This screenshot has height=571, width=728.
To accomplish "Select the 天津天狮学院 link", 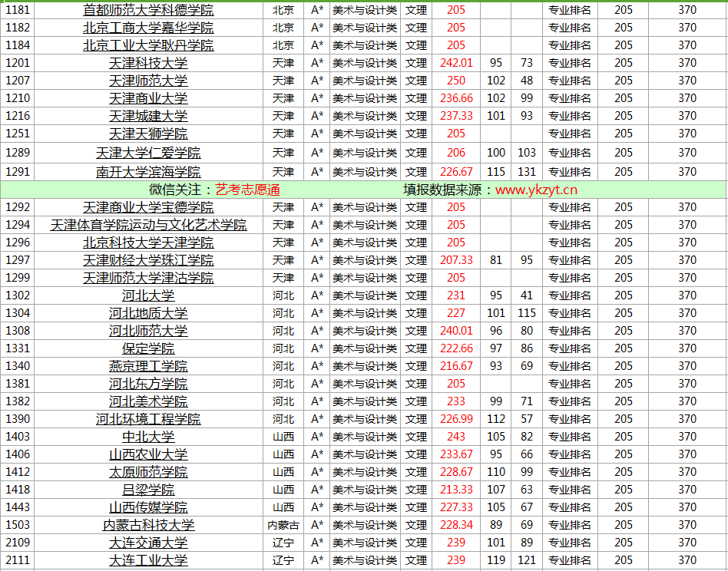I will pyautogui.click(x=148, y=134).
